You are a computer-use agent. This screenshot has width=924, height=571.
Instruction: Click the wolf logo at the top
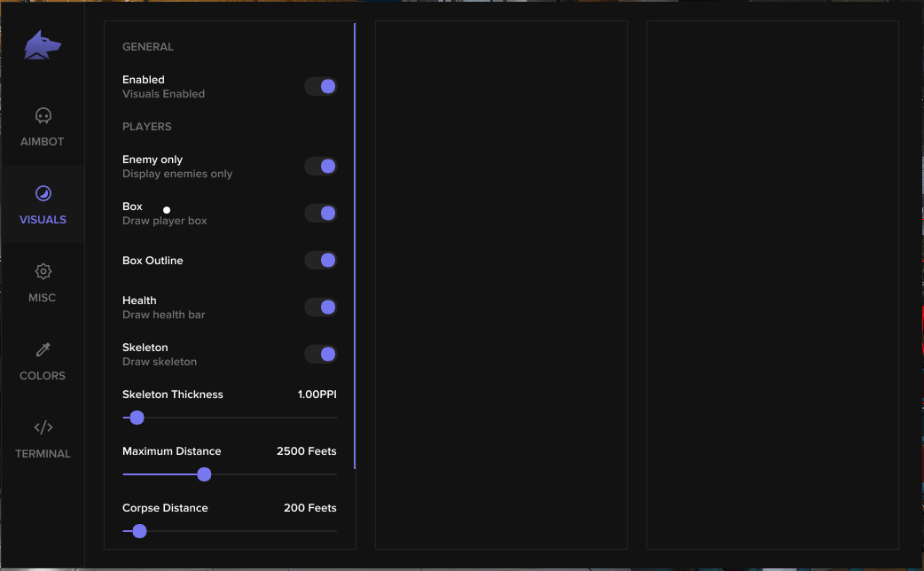pos(43,44)
